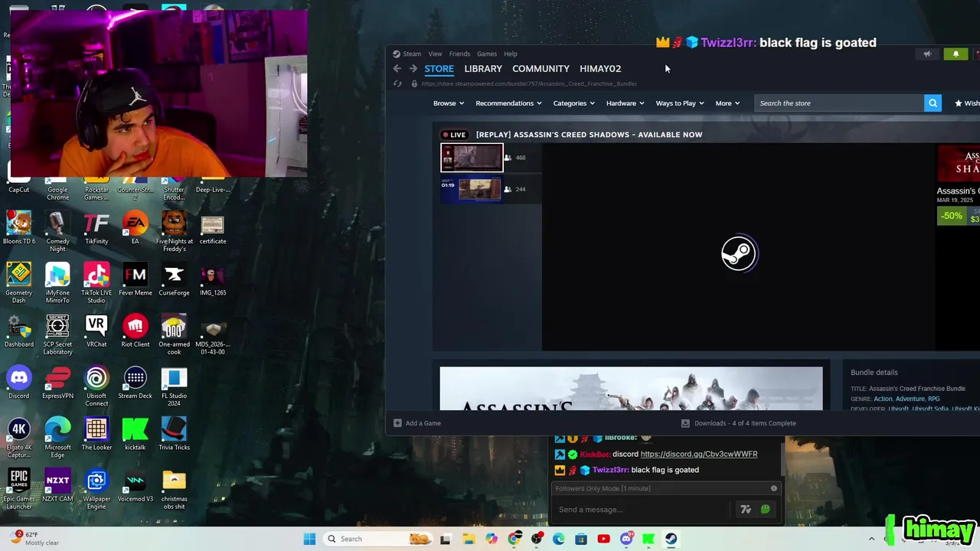
Task: Open the EA app desktop icon
Action: 135,230
